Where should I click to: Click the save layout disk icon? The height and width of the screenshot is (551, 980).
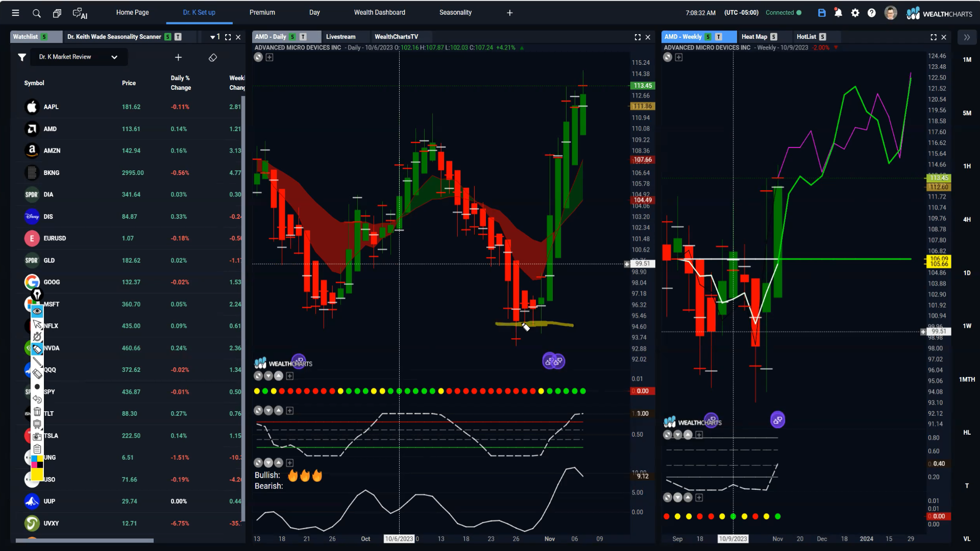(x=822, y=13)
